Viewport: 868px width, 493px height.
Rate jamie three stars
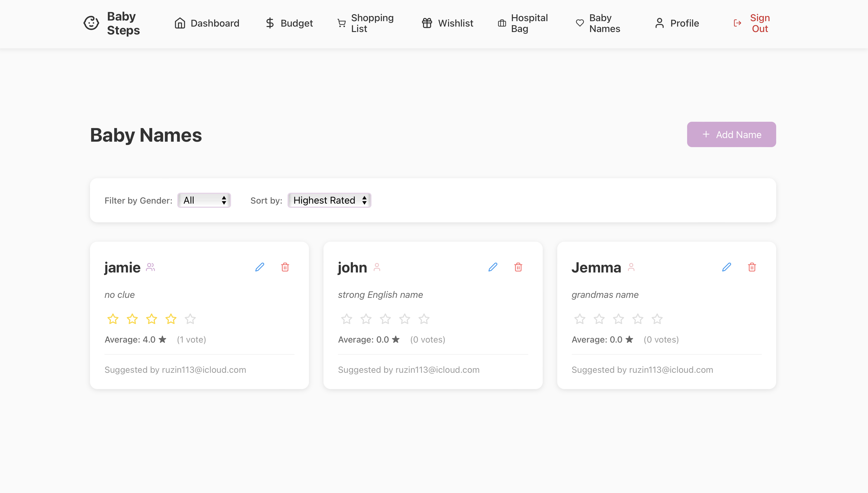(151, 319)
